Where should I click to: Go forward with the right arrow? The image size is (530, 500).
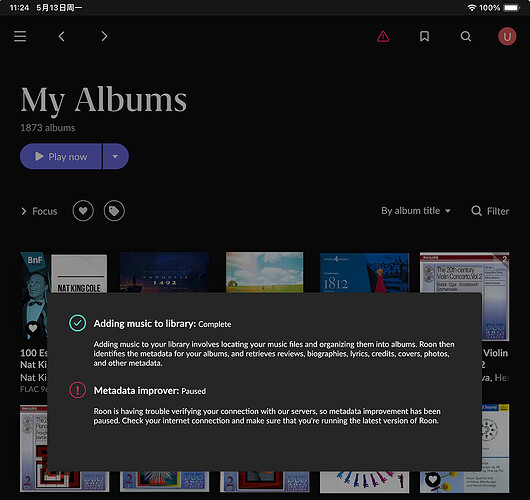coord(104,36)
